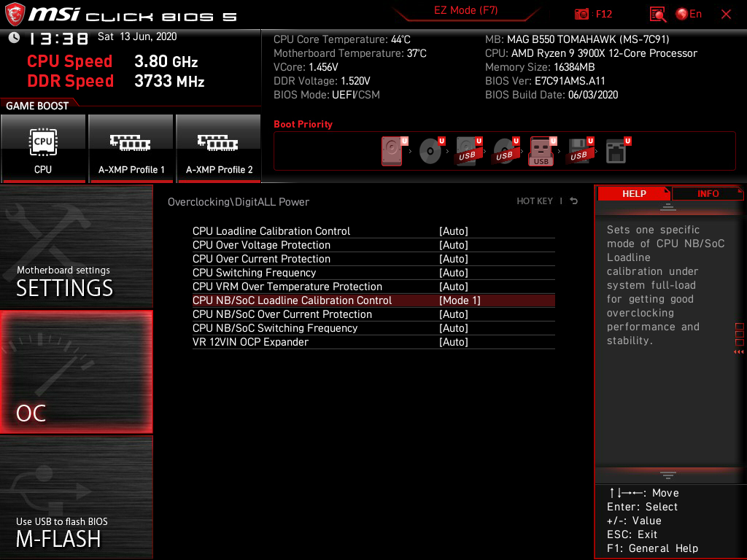
Task: Click the GAME BOOST label
Action: coord(37,106)
